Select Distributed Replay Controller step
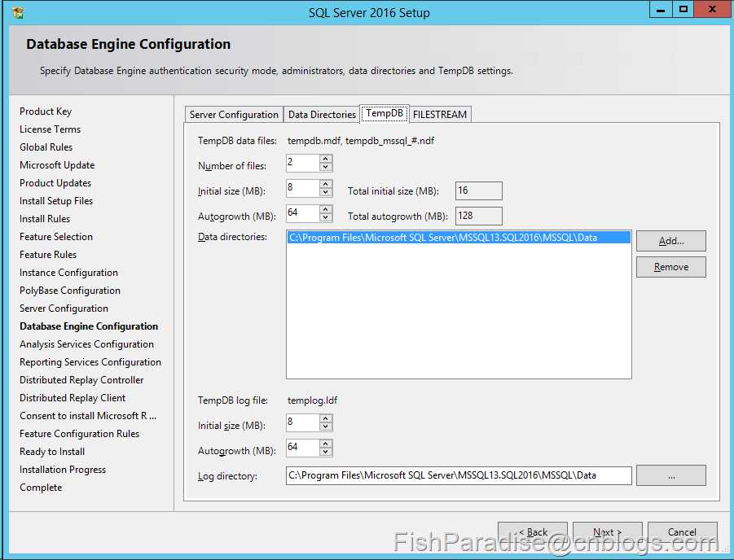The image size is (734, 560). (82, 380)
